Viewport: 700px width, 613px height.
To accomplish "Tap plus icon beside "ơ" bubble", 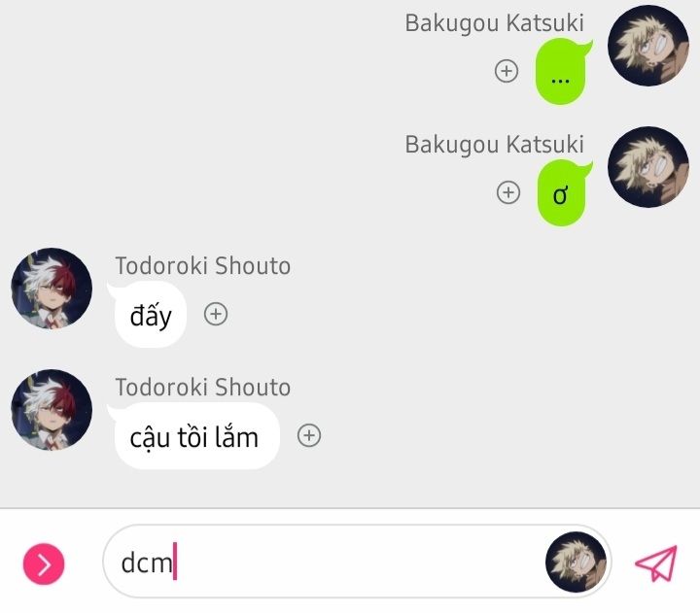I will click(x=508, y=192).
